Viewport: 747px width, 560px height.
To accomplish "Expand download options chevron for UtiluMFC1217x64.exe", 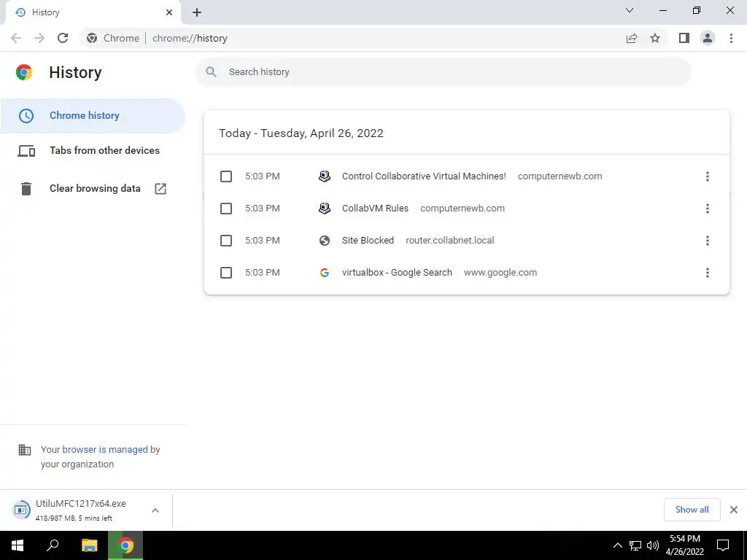I will 155,510.
